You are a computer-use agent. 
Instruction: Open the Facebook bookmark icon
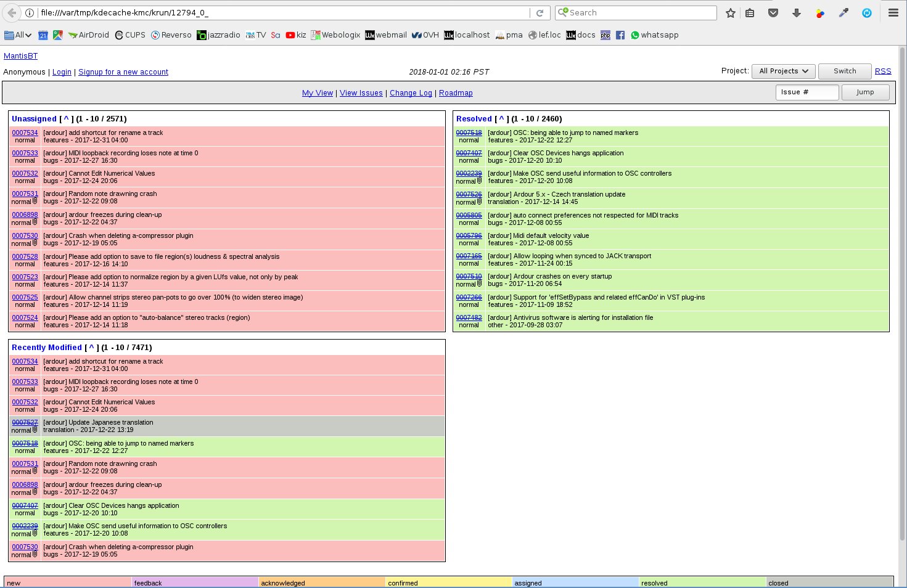(x=620, y=35)
